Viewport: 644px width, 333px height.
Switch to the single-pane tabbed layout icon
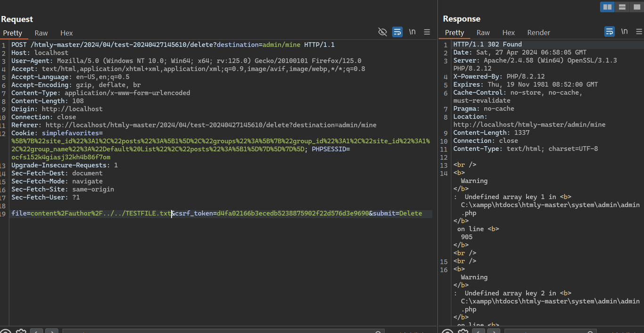(x=636, y=7)
